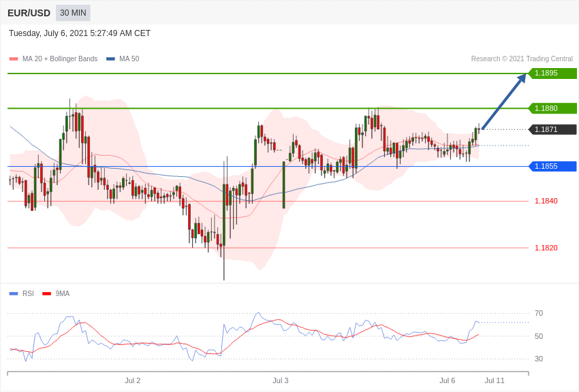
Task: Click the Jul 2 date axis label
Action: [x=133, y=380]
